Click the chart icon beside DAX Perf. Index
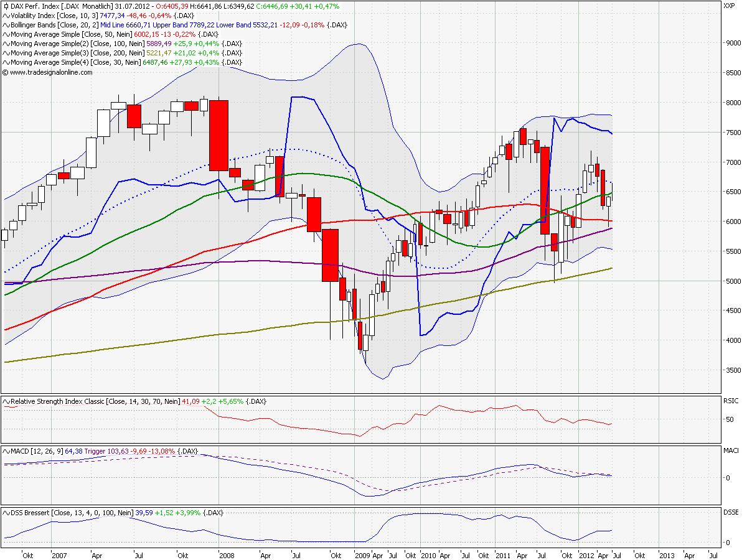 (x=6, y=7)
